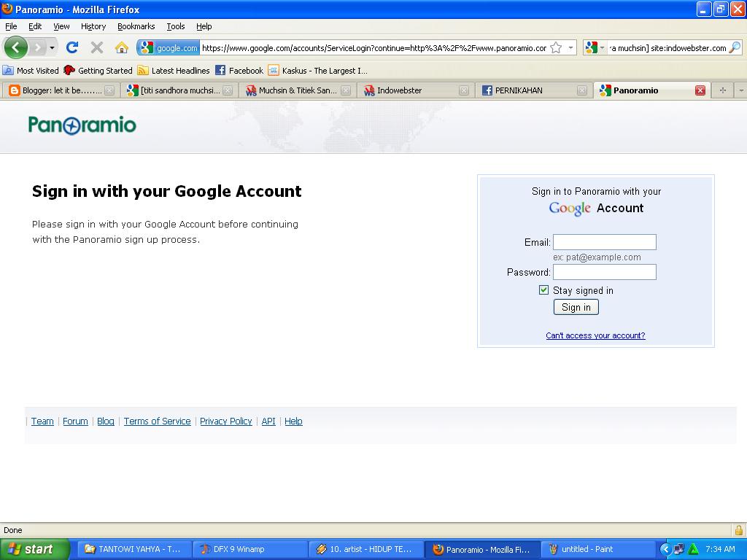Open the API footer link

[268, 421]
